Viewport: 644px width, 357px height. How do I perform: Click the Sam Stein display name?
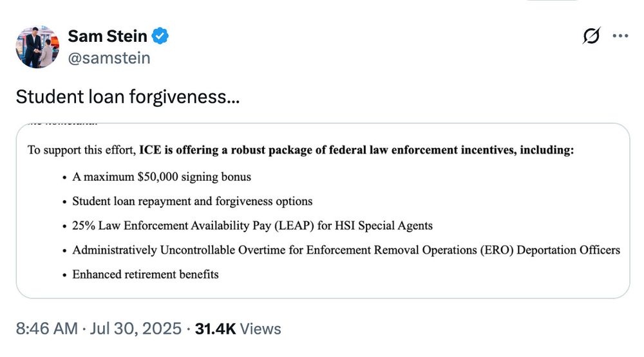108,36
